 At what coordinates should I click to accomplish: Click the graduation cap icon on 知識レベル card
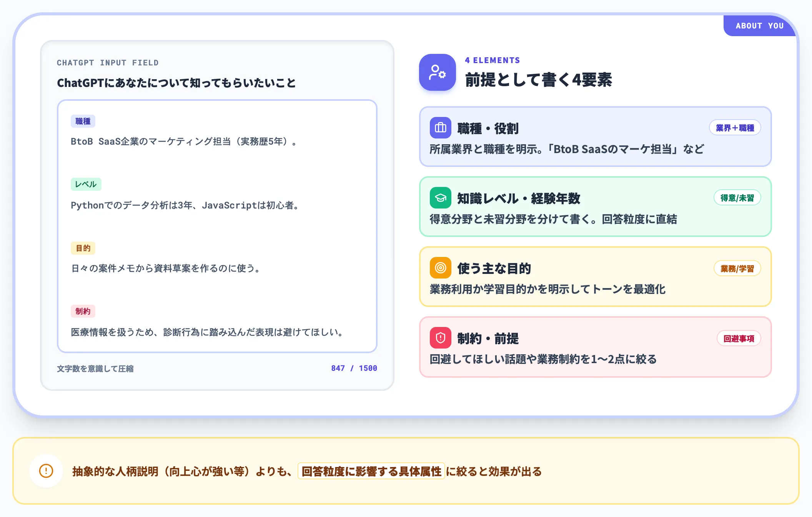pyautogui.click(x=441, y=198)
